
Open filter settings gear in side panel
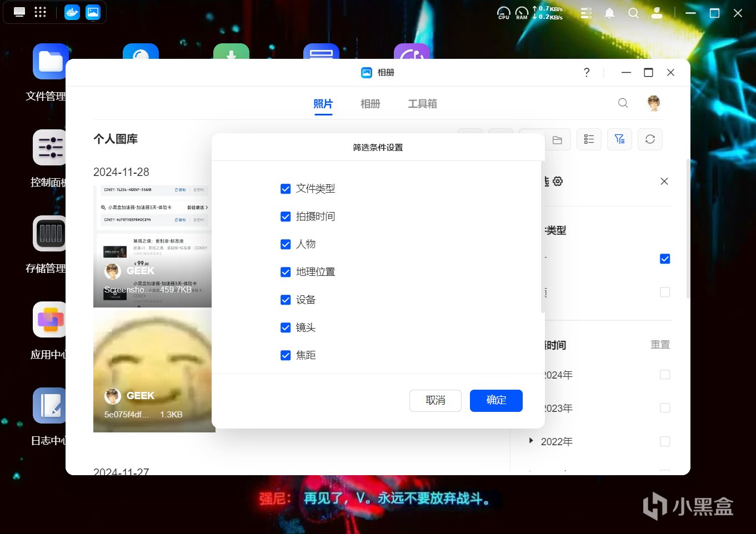pos(558,182)
